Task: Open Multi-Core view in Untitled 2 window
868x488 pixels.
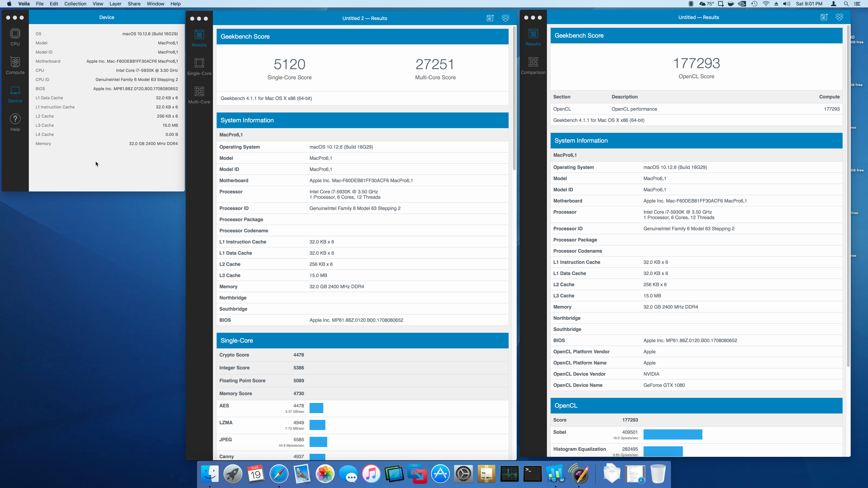Action: 199,95
